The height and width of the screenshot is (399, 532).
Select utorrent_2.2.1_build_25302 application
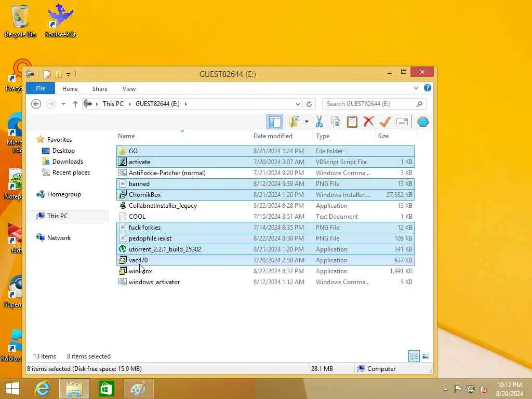265,249
